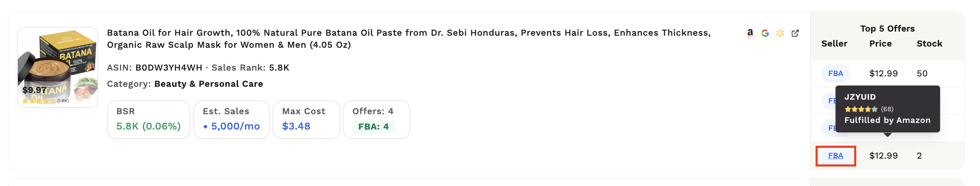Click the underlined FBA link with stock 2

click(835, 156)
